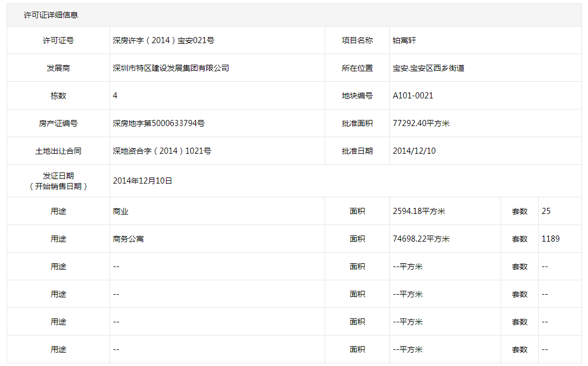The height and width of the screenshot is (366, 588).
Task: Select approved area 77292.40平方米
Action: coord(421,123)
